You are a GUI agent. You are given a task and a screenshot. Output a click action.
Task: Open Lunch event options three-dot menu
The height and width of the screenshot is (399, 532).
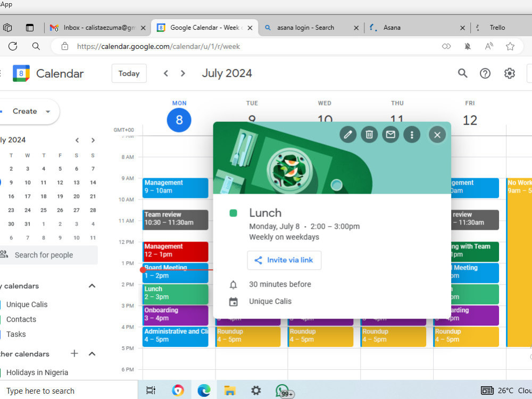[x=412, y=135]
